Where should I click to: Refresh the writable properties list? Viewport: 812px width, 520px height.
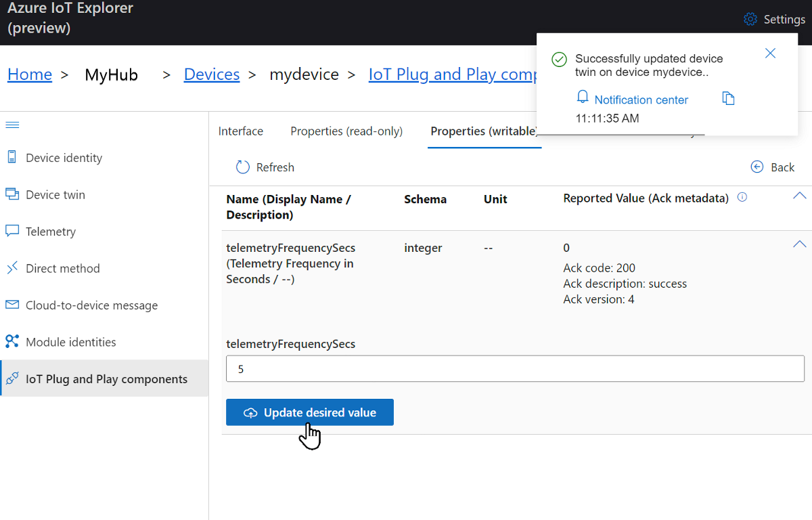click(265, 167)
